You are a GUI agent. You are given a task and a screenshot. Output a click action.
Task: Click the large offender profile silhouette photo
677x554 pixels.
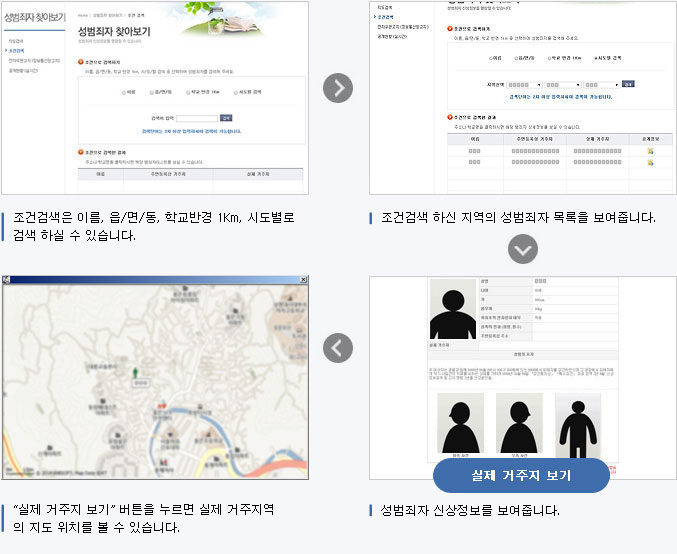453,309
